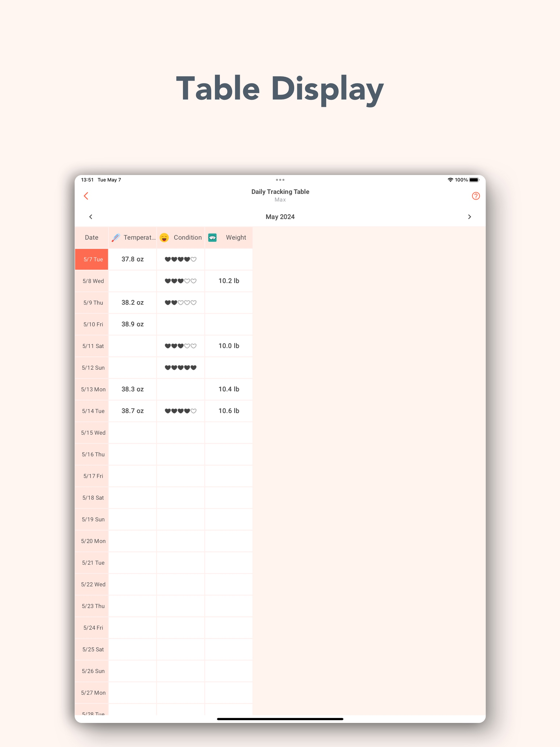Select the highlighted 5/7 Tue row
The image size is (560, 747).
click(x=92, y=259)
